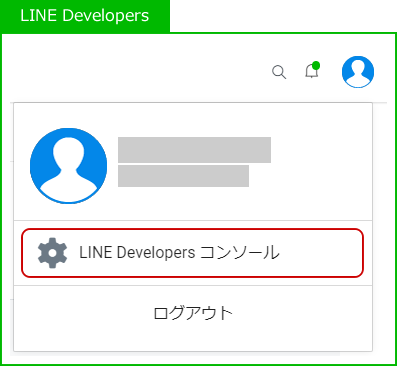Click the gear icon beside コンソール

tap(52, 253)
